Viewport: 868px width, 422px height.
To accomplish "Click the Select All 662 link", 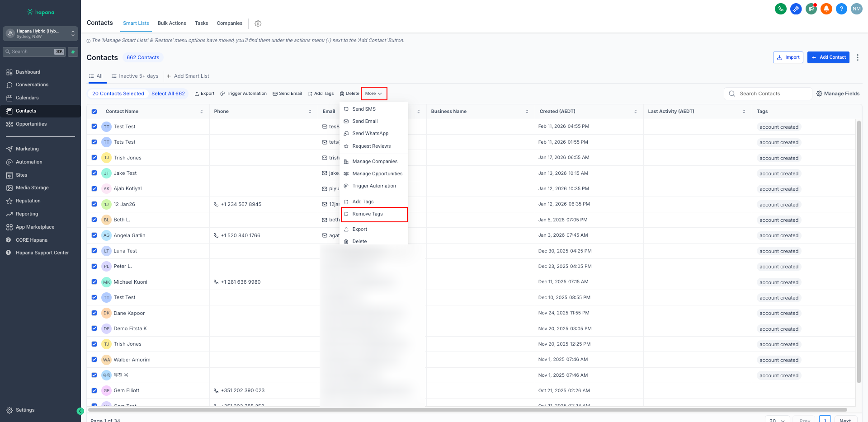I will (x=168, y=94).
